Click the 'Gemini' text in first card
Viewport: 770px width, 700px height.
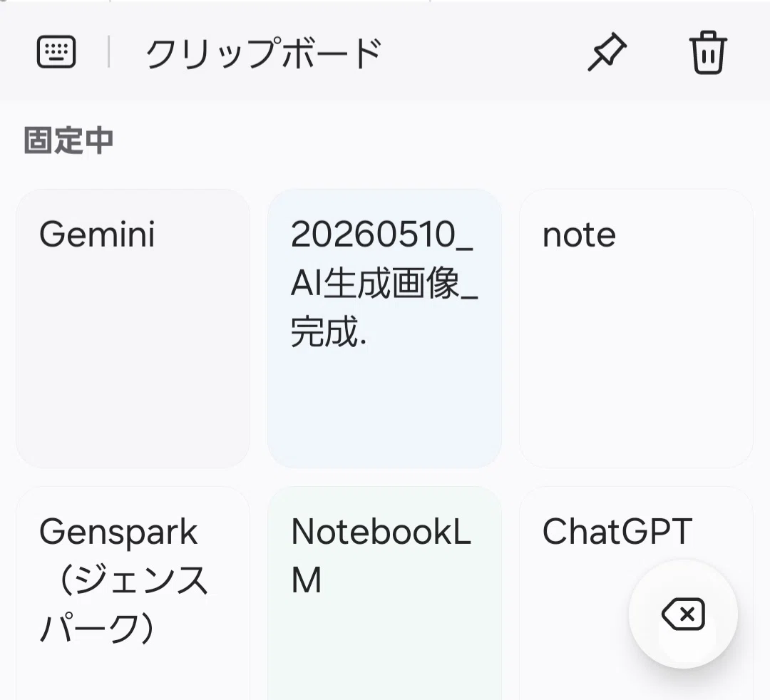(97, 235)
